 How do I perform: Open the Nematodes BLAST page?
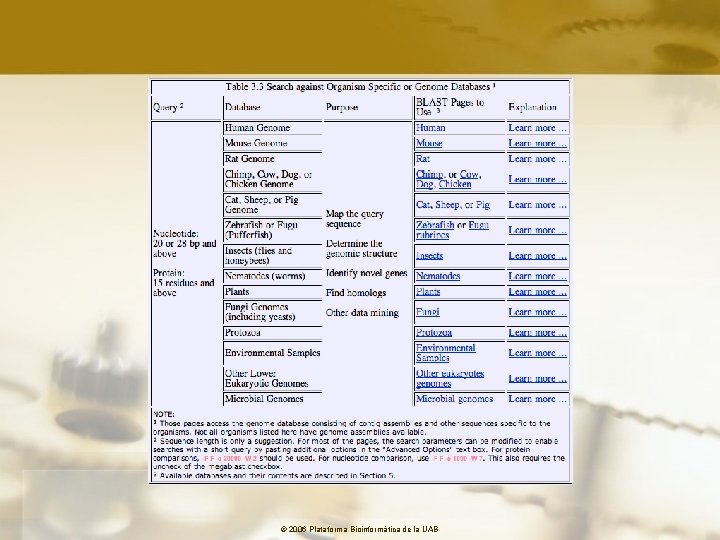pos(438,276)
